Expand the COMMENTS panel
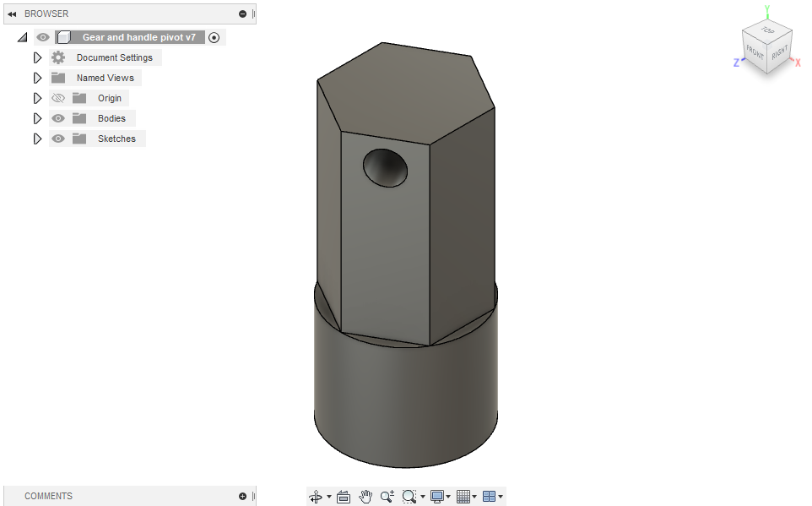The width and height of the screenshot is (812, 506). 242,496
